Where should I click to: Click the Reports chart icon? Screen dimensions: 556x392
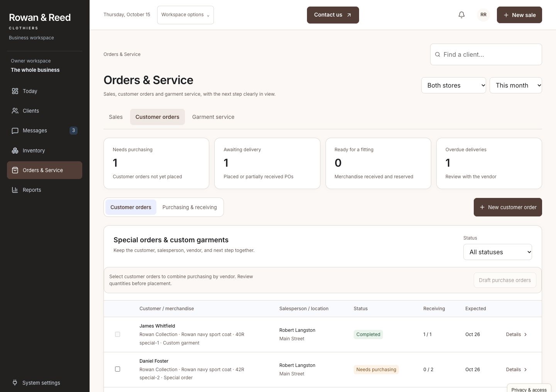click(15, 190)
